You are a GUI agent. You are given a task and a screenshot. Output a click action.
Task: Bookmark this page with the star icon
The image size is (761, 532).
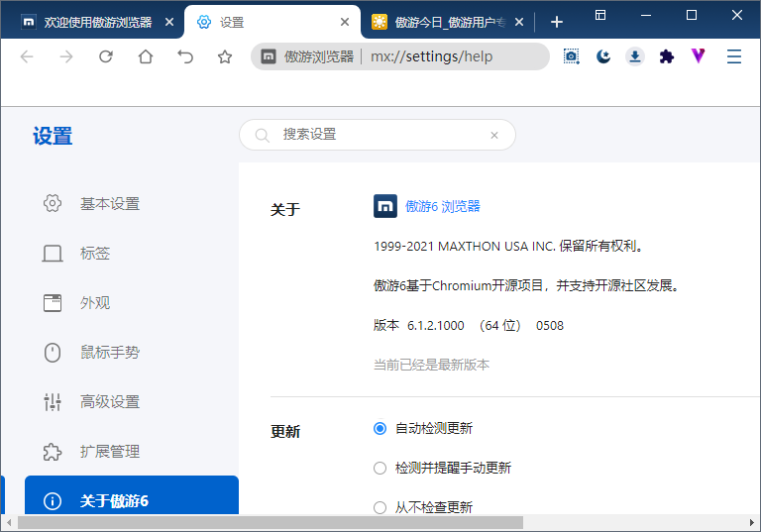(225, 56)
